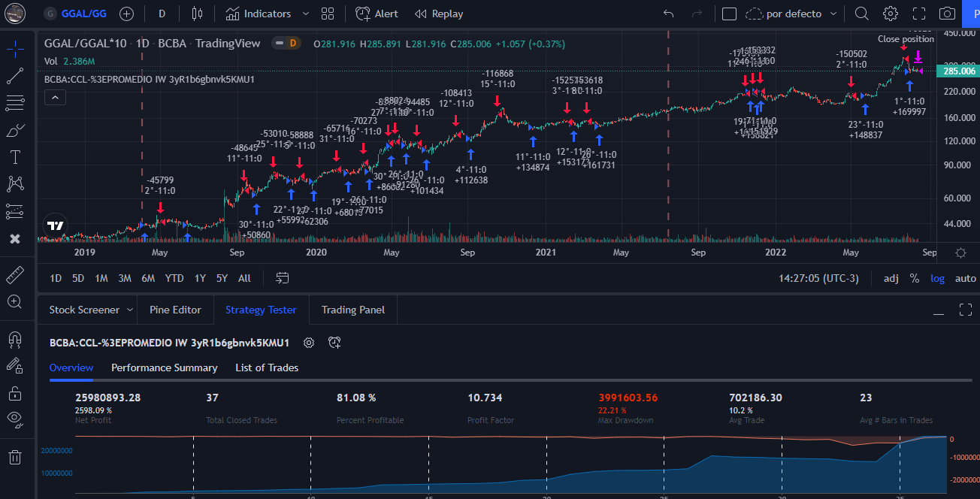The width and height of the screenshot is (980, 499).
Task: Switch to the Pine Editor tab
Action: (175, 310)
